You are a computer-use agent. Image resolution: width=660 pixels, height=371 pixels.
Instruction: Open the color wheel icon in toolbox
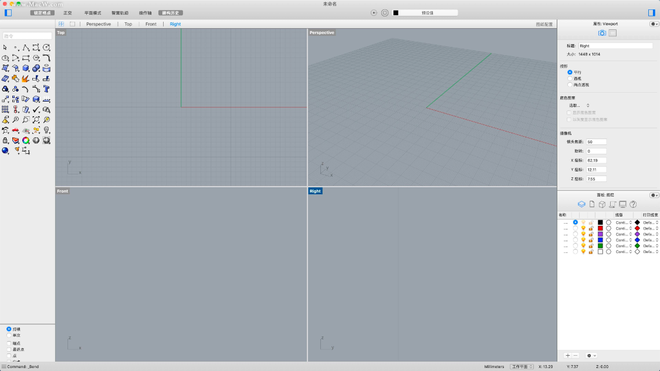pos(26,141)
